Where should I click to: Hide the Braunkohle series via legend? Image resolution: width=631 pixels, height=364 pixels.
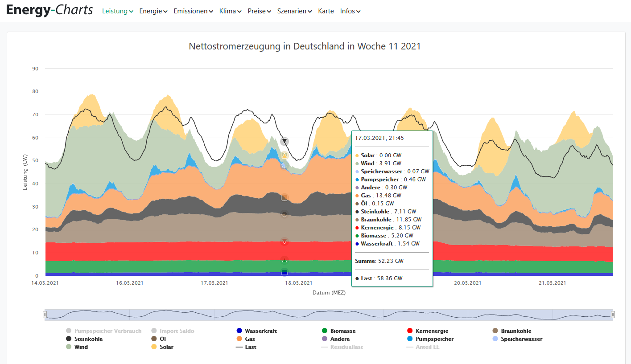pos(512,331)
